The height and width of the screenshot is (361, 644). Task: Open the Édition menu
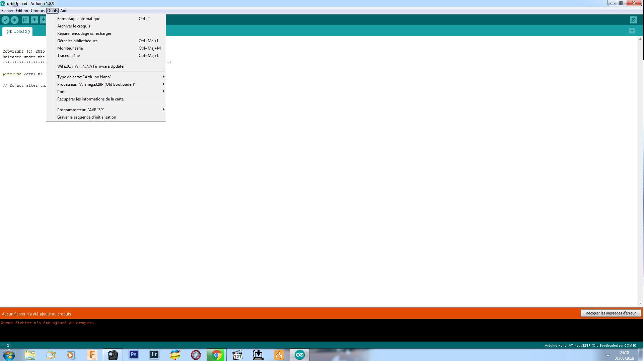tap(22, 11)
